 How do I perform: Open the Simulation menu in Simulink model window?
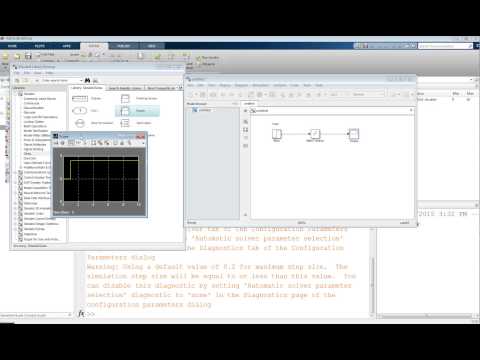coord(260,85)
